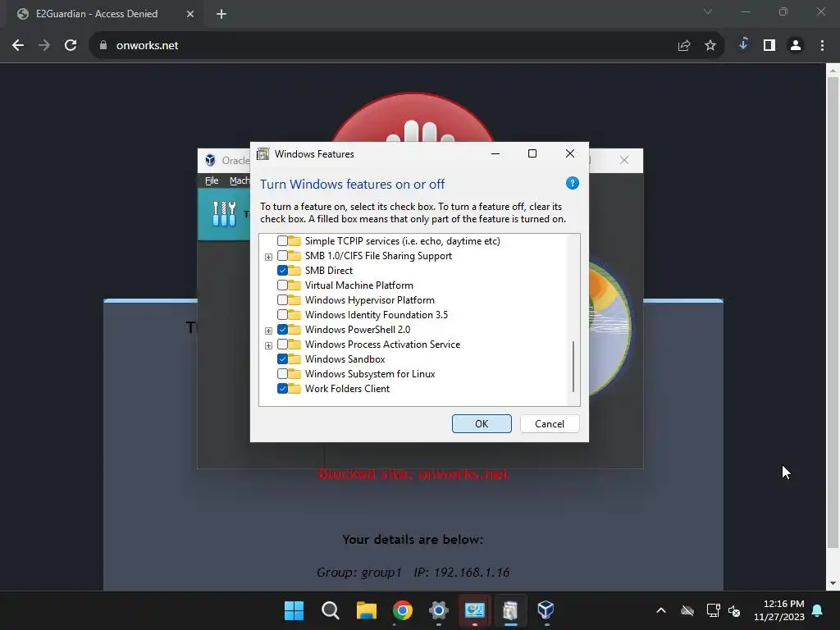Click the VirtualBox Tools icon
840x630 pixels.
point(224,214)
